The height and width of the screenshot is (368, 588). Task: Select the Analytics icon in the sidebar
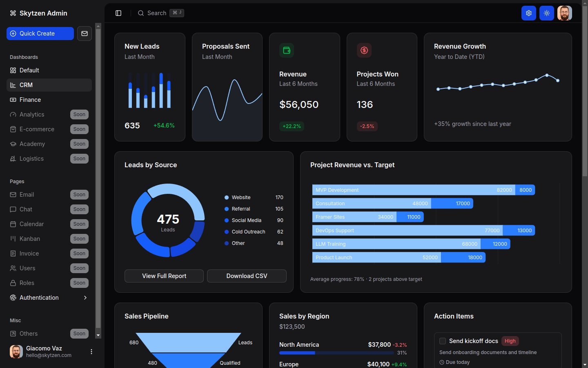tap(13, 114)
